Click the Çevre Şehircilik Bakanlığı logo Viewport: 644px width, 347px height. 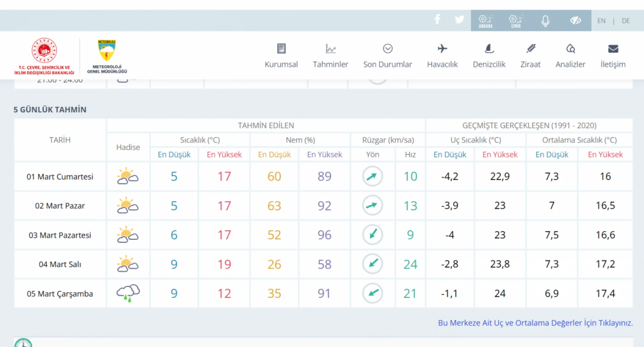tap(44, 56)
